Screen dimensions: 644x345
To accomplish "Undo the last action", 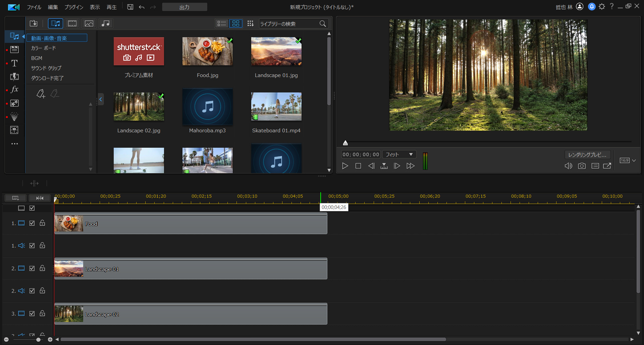I will click(x=142, y=7).
